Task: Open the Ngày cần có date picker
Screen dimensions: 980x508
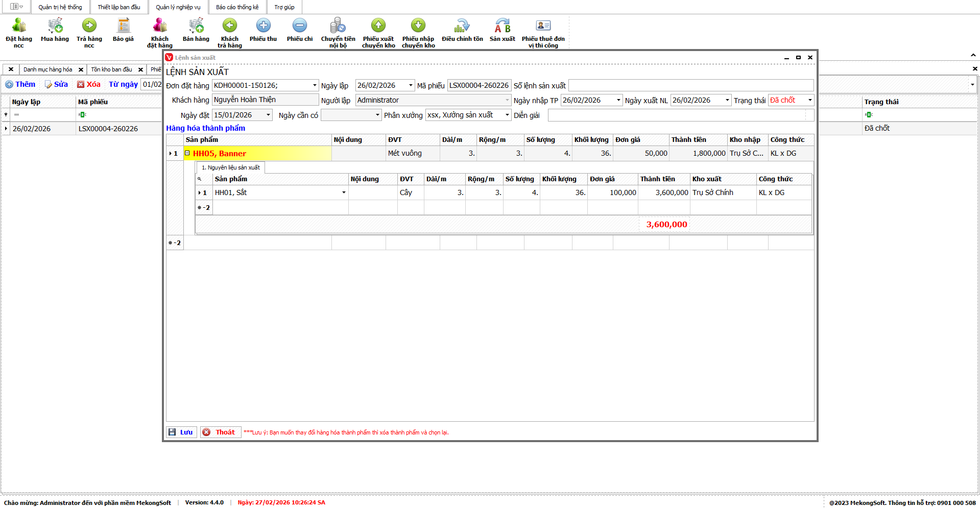Action: click(377, 115)
